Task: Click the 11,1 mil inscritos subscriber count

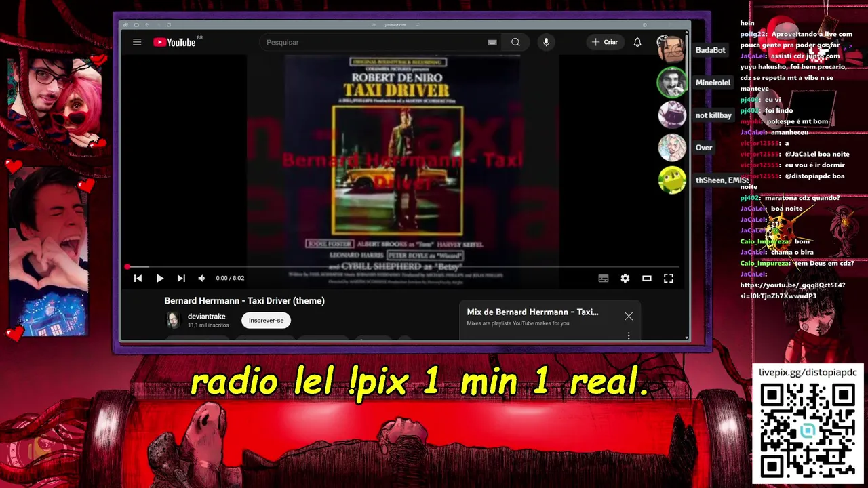Action: click(208, 325)
